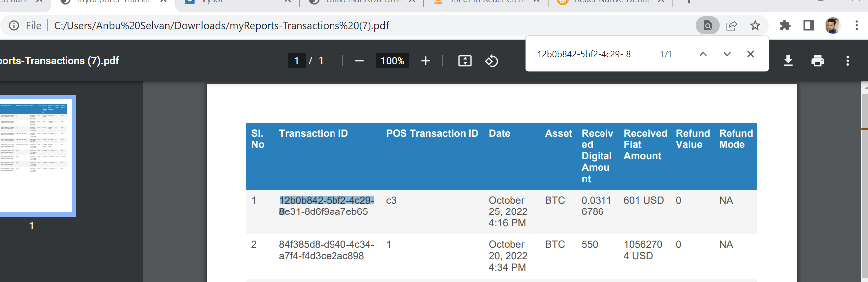Viewport: 868px width, 282px height.
Task: Click the fit to page button
Action: (x=465, y=61)
